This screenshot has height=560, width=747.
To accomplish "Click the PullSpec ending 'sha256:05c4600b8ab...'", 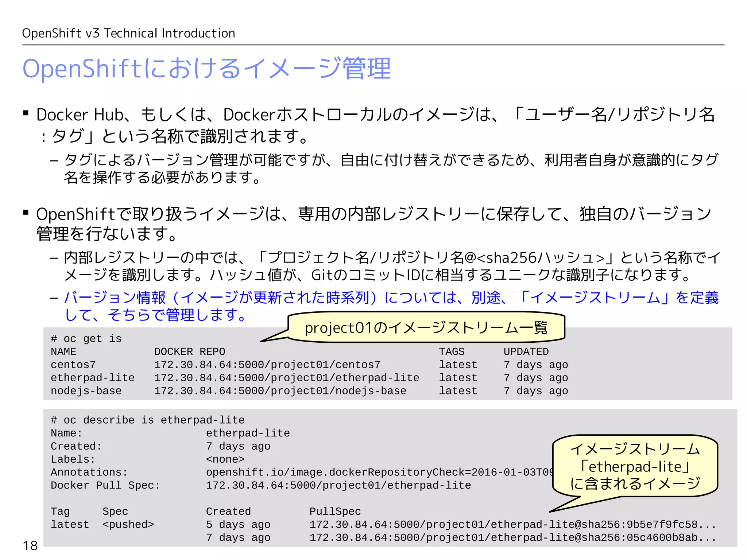I will pos(513,538).
